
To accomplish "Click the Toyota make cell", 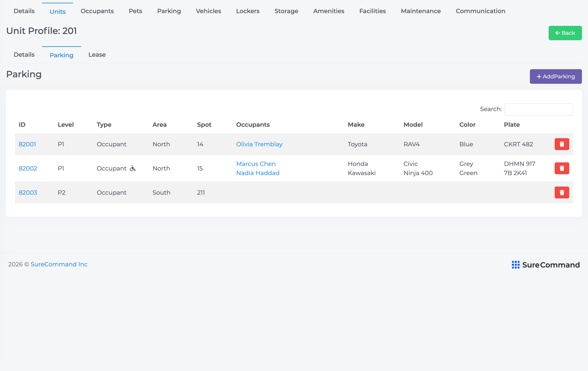I will [358, 144].
